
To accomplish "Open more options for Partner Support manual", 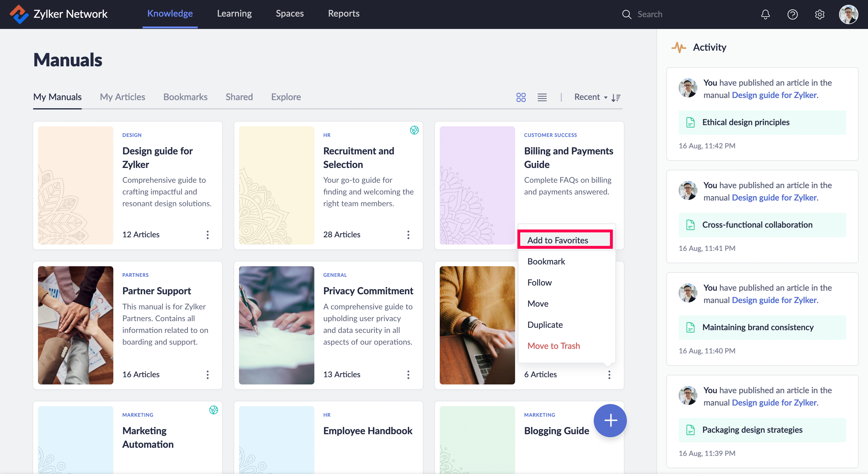I will [x=208, y=374].
